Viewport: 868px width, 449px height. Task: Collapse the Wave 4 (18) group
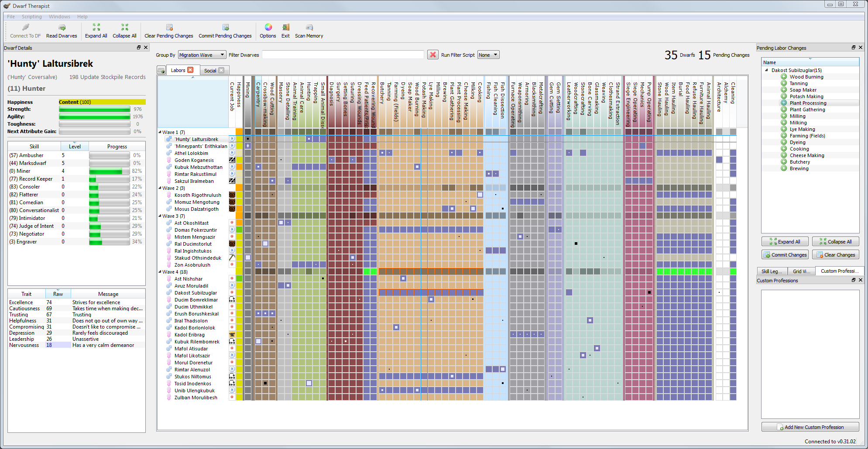160,272
